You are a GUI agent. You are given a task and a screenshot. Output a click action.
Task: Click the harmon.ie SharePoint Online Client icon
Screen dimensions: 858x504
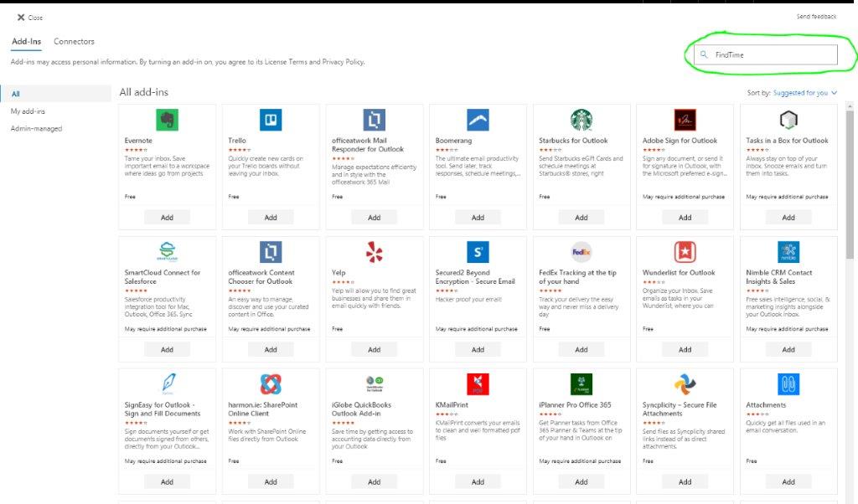[271, 384]
